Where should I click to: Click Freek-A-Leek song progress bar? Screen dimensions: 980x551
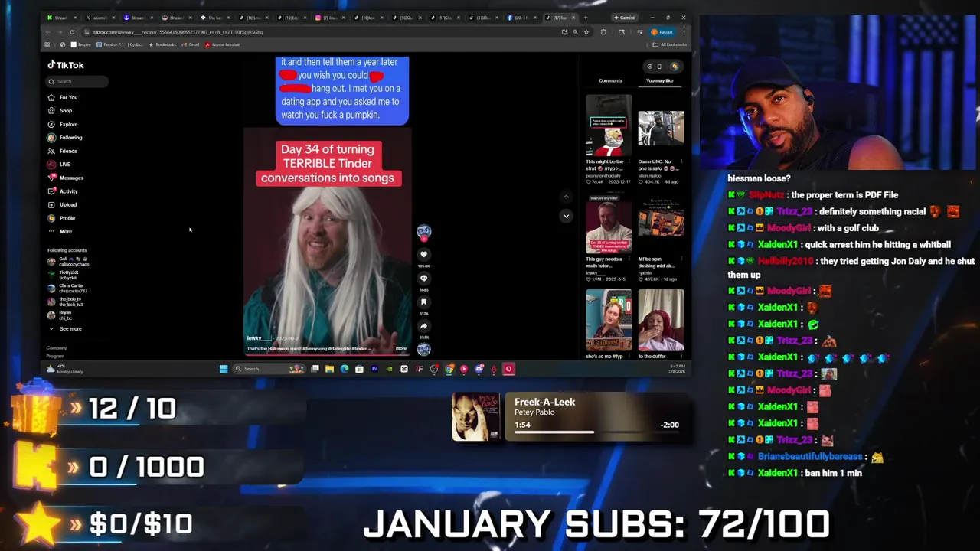(x=596, y=432)
